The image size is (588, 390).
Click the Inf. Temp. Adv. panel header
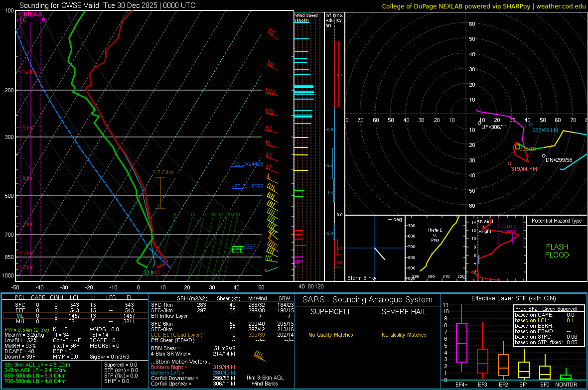tap(334, 20)
